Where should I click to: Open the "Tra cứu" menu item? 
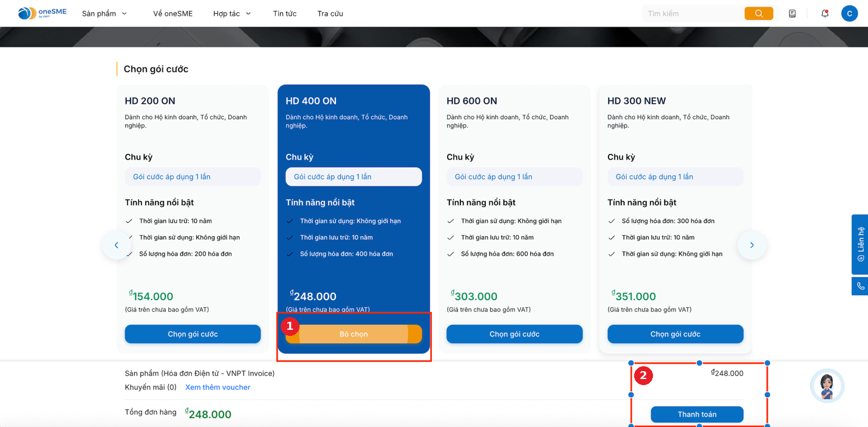click(330, 13)
